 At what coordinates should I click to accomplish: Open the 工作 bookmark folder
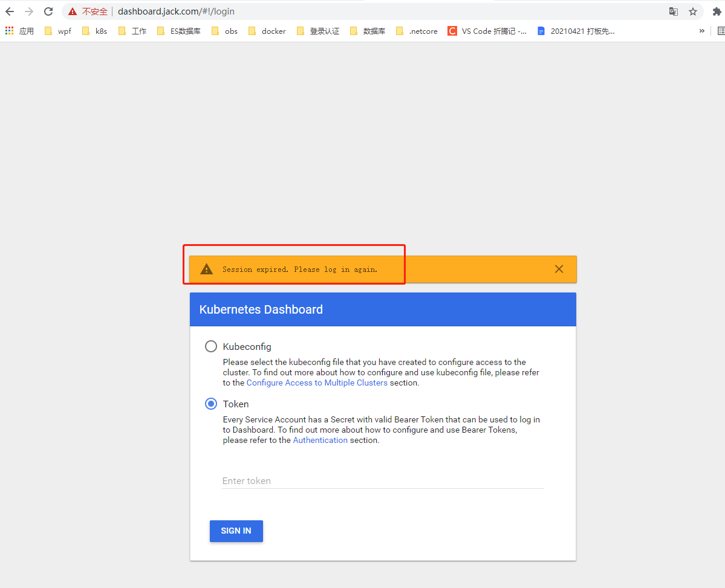point(132,31)
